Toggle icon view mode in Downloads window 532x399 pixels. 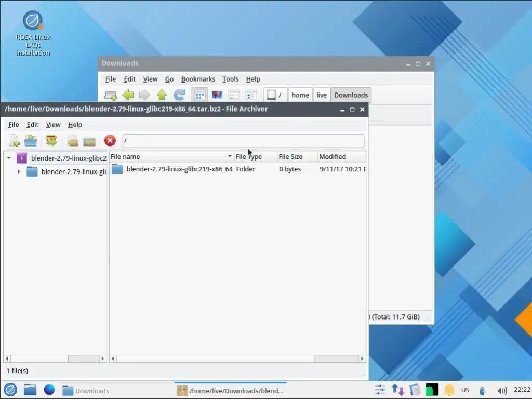[x=199, y=95]
